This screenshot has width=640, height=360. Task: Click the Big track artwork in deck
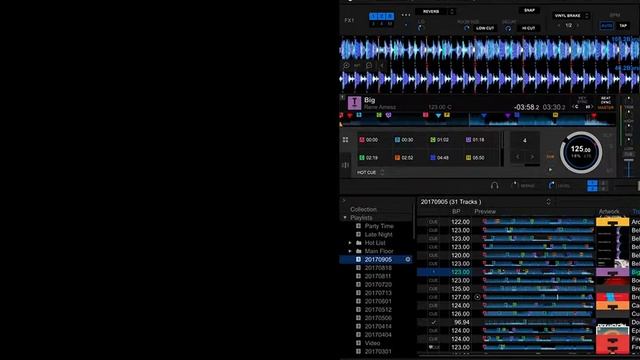[354, 103]
